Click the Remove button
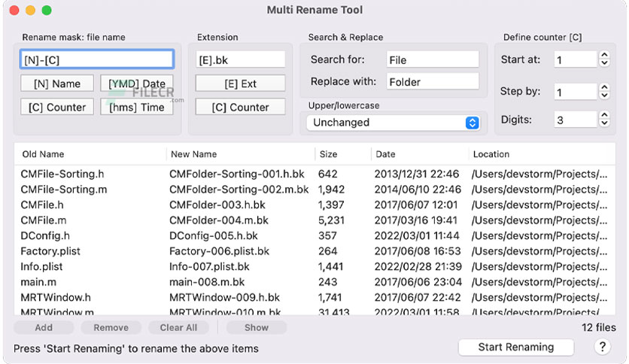This screenshot has width=629, height=364. coord(111,327)
